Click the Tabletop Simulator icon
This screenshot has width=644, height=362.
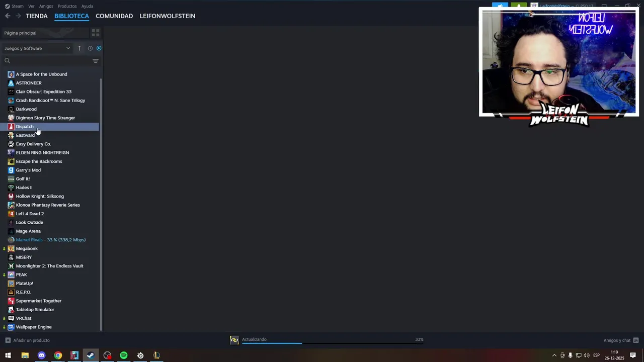[11, 310]
